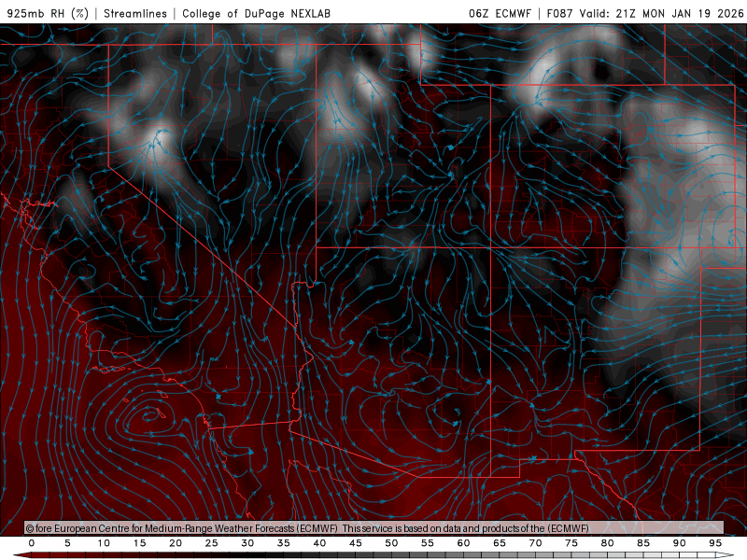The height and width of the screenshot is (560, 747).
Task: Click the "55" colorbar tick label
Action: tap(428, 543)
